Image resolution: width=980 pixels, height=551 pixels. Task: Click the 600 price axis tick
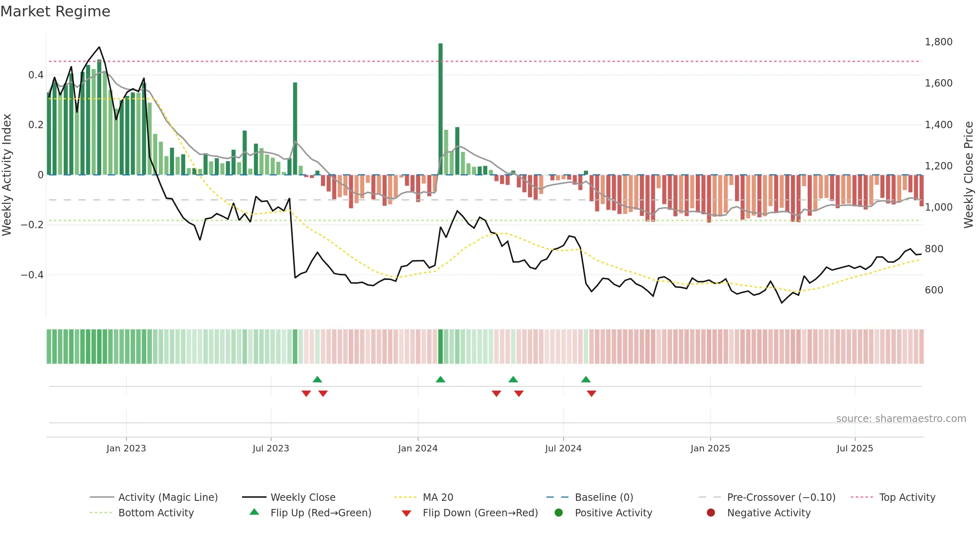934,290
